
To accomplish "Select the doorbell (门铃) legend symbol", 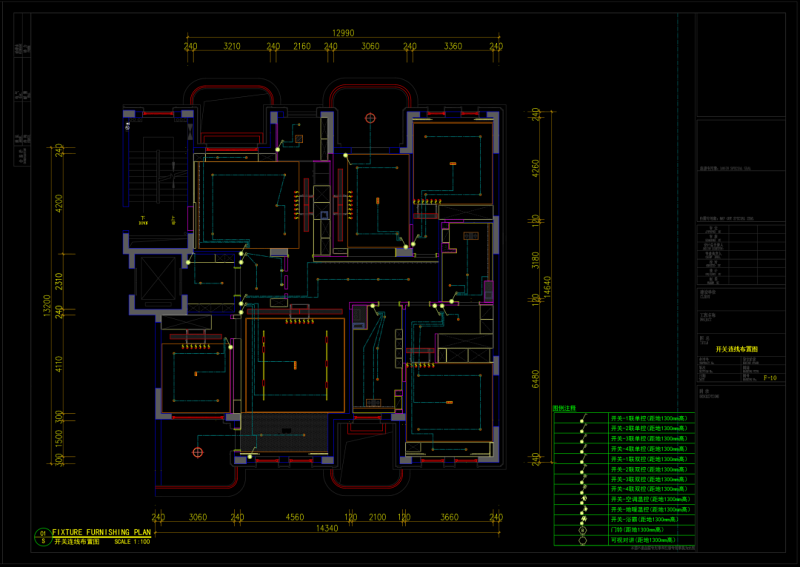I will [x=581, y=530].
